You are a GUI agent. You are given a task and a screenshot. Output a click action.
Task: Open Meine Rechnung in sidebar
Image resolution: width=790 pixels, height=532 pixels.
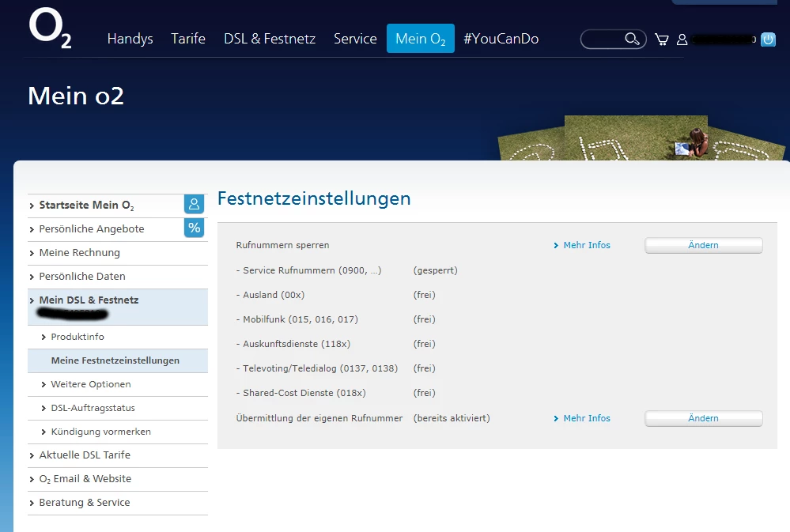pyautogui.click(x=80, y=252)
